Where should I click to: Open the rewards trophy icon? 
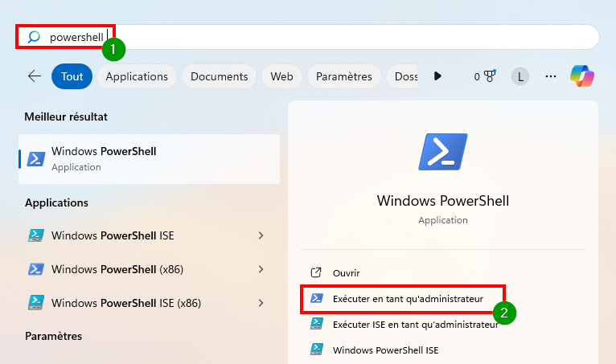pyautogui.click(x=490, y=76)
